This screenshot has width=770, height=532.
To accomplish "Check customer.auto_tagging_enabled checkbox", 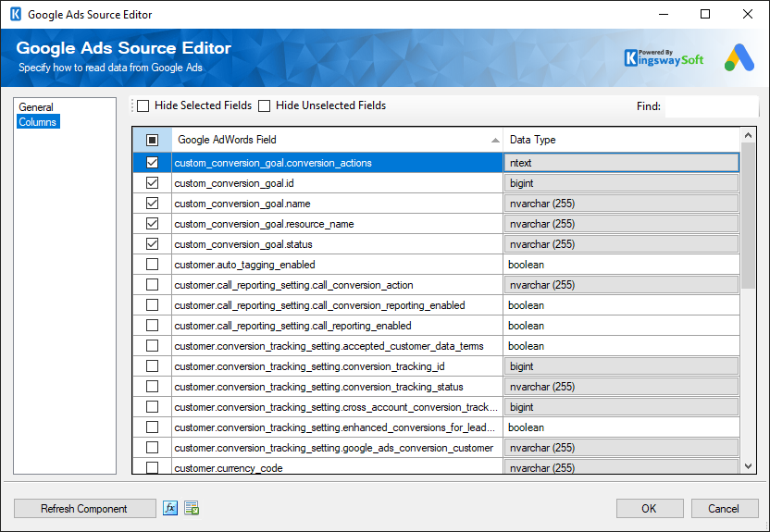I will pyautogui.click(x=152, y=265).
